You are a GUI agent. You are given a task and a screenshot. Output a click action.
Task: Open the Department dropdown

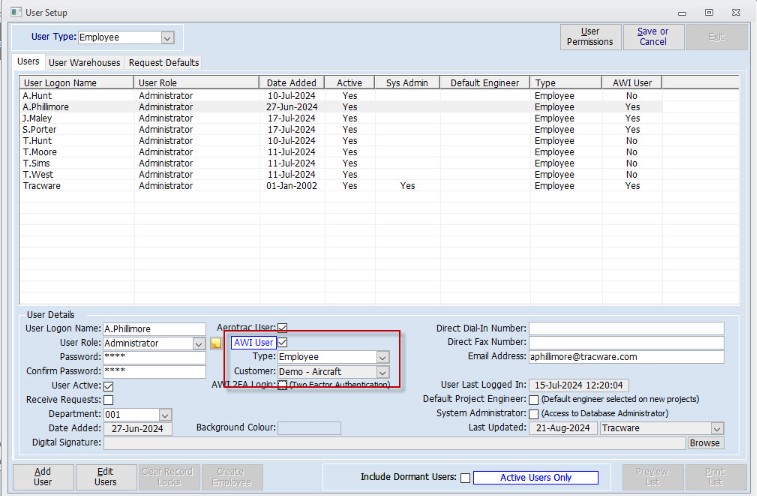(165, 415)
